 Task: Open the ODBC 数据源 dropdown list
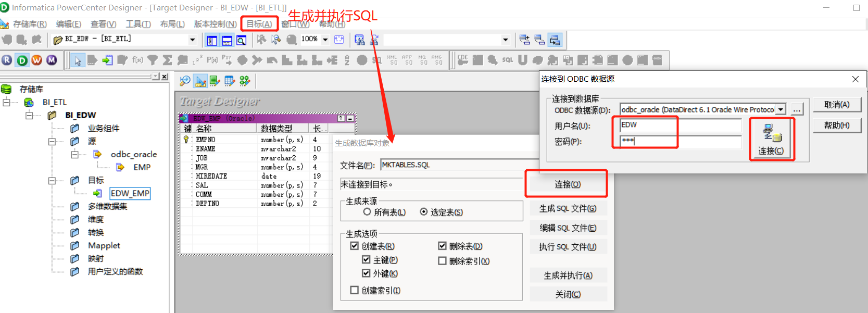(x=781, y=109)
